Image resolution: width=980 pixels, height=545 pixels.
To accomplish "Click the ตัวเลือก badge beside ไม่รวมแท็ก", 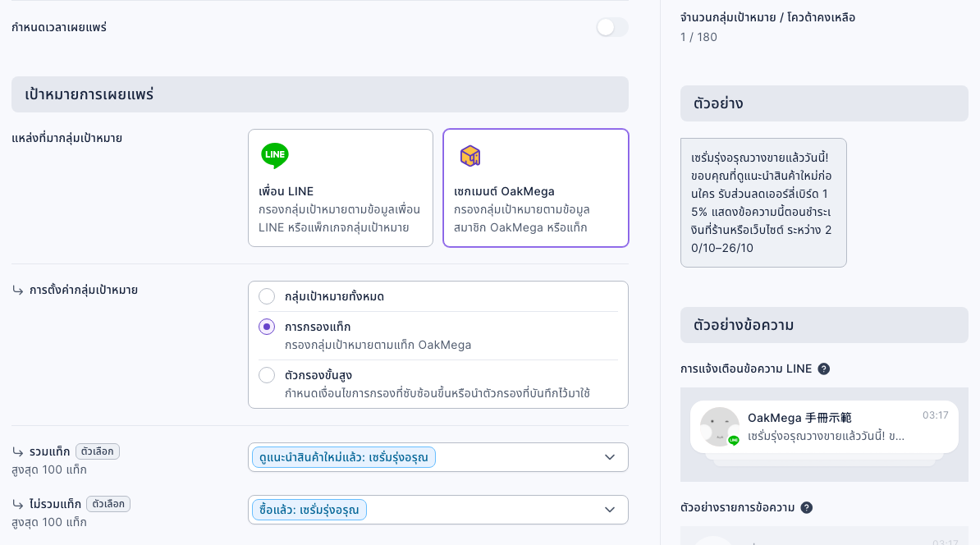I will click(108, 504).
